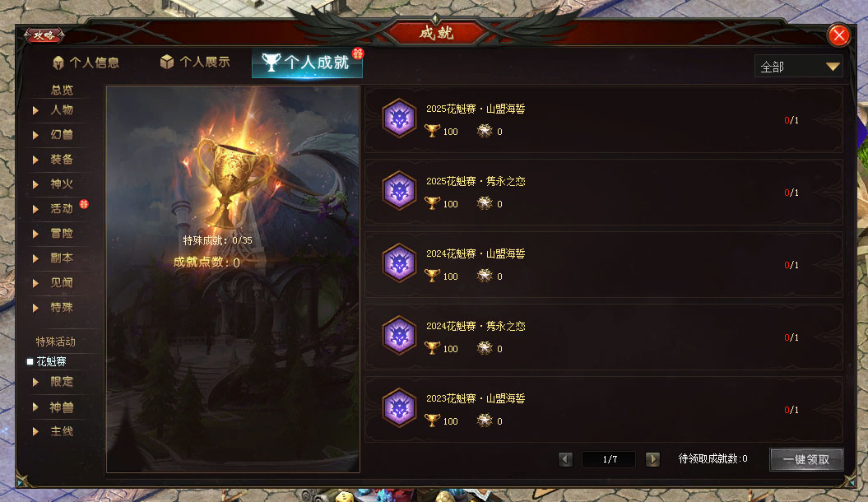Click the red gift badge beside 活动

coord(84,204)
